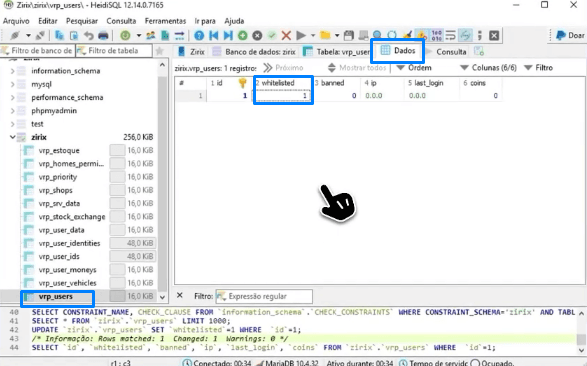Switch to the Banco de dados: zirix tab
587x366 pixels.
[255, 52]
